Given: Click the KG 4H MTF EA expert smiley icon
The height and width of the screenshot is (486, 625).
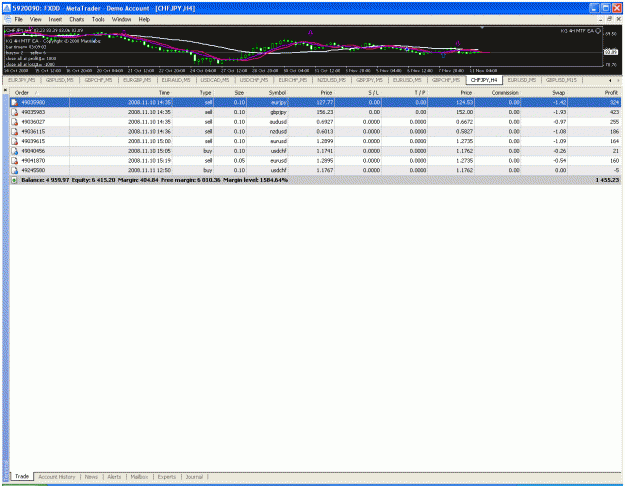Looking at the screenshot, I should click(x=597, y=31).
